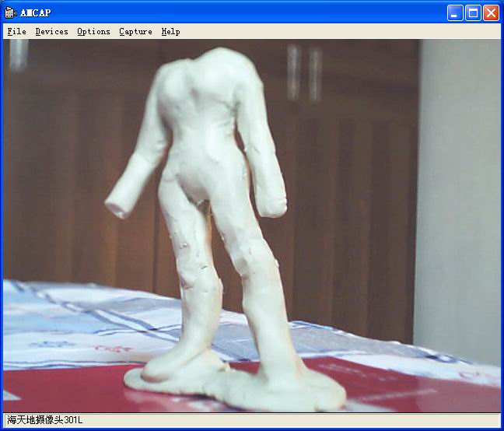504x431 pixels.
Task: Maximize the AMCAP window
Action: tap(473, 13)
